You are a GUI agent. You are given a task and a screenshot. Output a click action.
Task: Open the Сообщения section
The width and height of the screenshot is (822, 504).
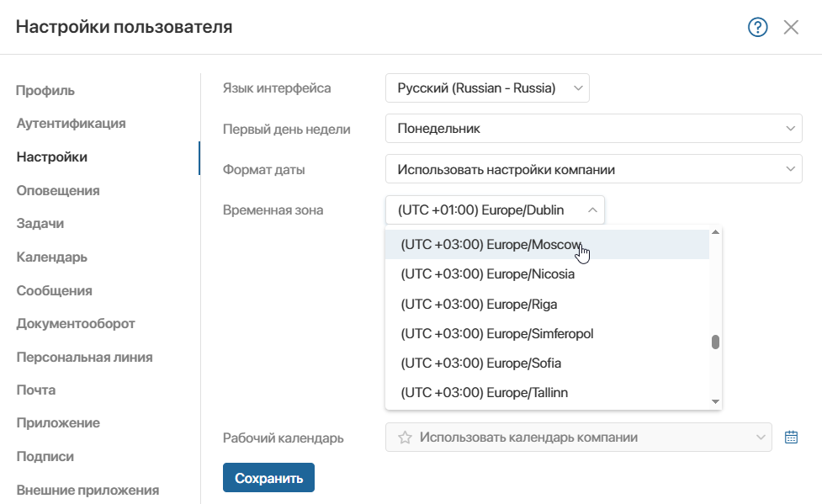tap(54, 290)
